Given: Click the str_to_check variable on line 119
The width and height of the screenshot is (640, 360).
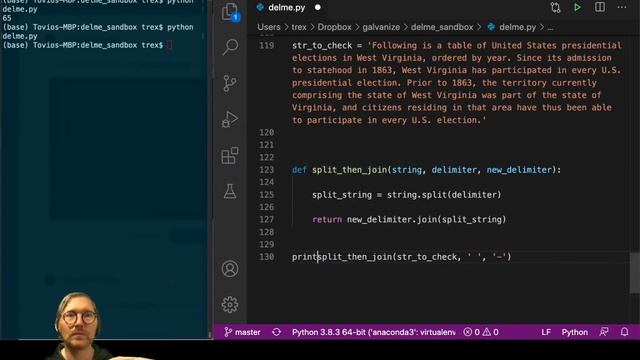Looking at the screenshot, I should click(x=322, y=45).
